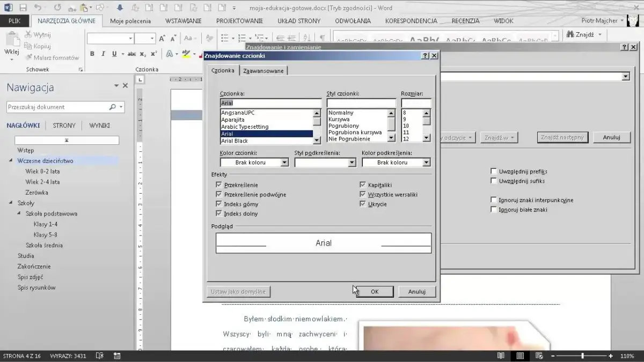Image resolution: width=644 pixels, height=362 pixels.
Task: Open the WSTAWIANIE ribbon tab
Action: [183, 21]
